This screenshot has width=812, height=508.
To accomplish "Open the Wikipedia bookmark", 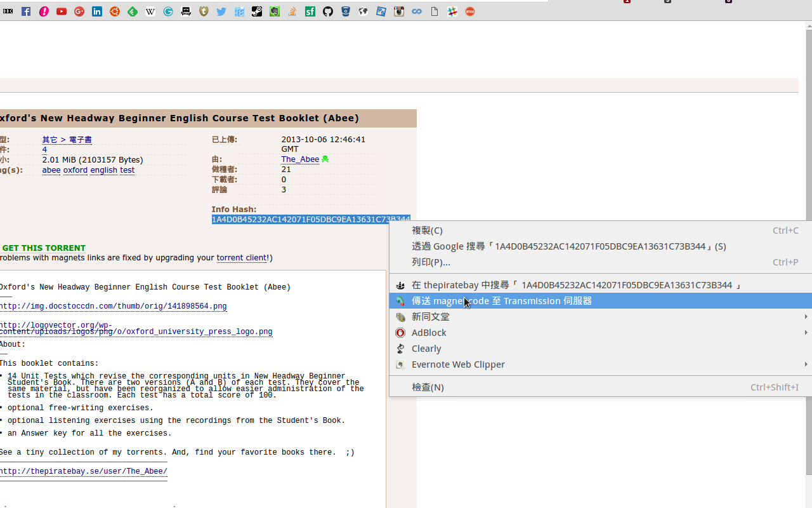I will pos(150,11).
